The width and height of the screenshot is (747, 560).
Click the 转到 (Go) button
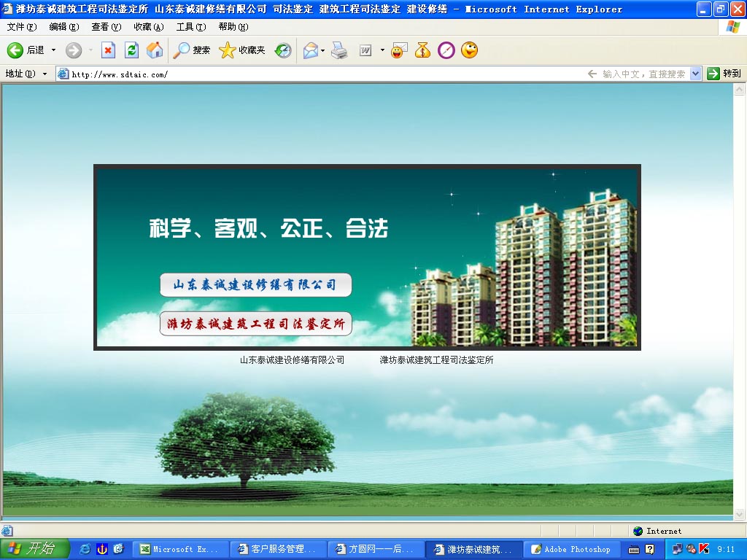point(724,74)
